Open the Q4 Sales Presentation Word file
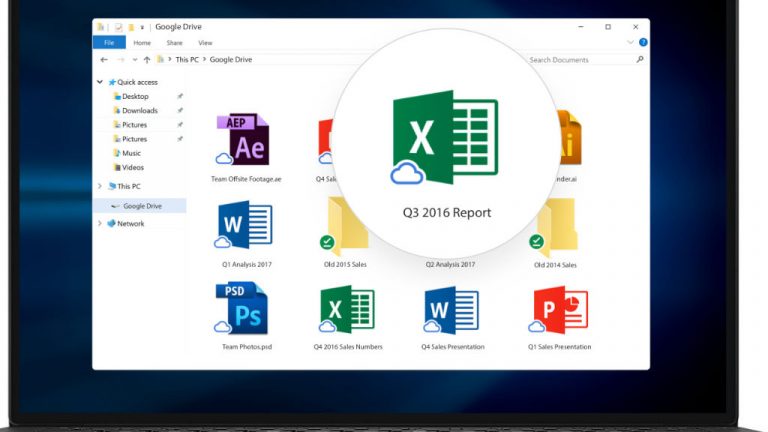Screen dimensions: 768x432 pyautogui.click(x=451, y=310)
